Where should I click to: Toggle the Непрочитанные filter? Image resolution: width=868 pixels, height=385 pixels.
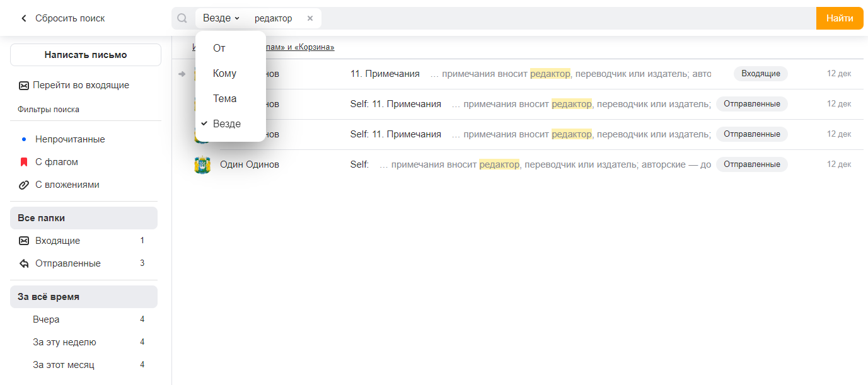click(69, 139)
